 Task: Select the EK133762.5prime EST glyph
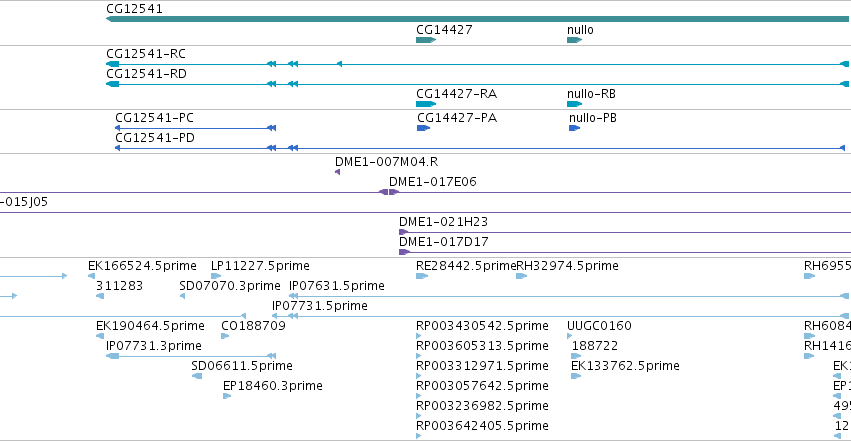tap(576, 376)
